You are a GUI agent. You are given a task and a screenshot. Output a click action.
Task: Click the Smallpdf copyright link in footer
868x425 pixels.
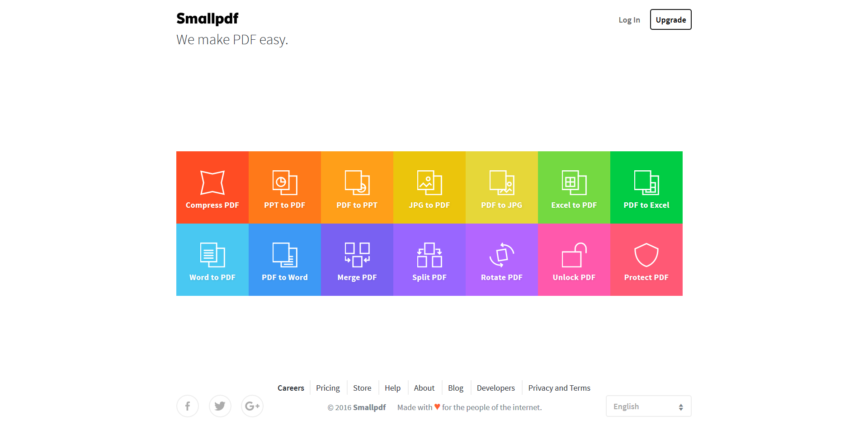point(369,407)
